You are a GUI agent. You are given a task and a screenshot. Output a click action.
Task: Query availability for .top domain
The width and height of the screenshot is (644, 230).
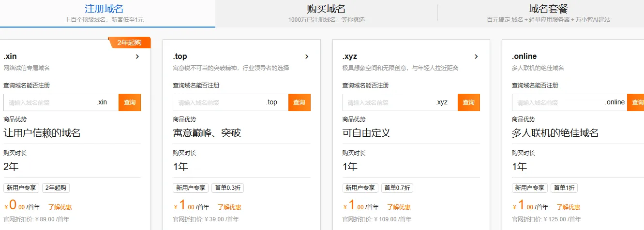[300, 102]
